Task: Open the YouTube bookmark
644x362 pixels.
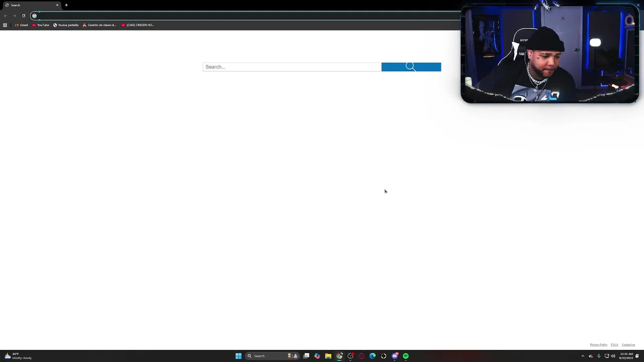Action: point(41,25)
